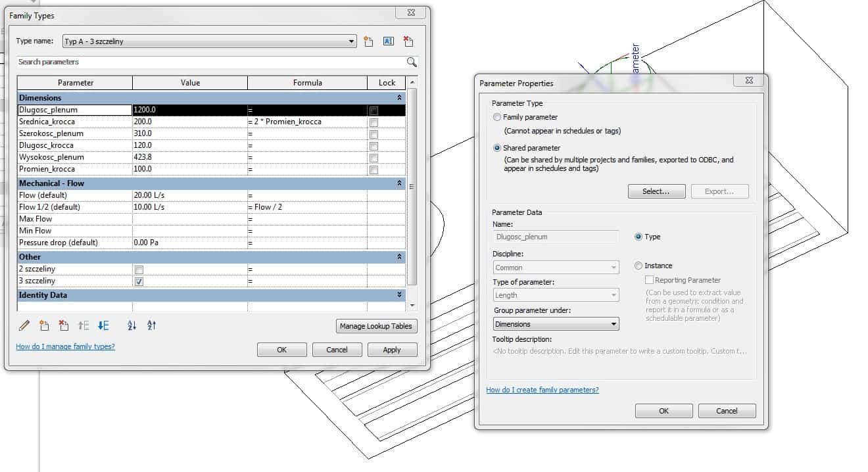
Task: Click the New Type icon beside Type name
Action: 369,41
